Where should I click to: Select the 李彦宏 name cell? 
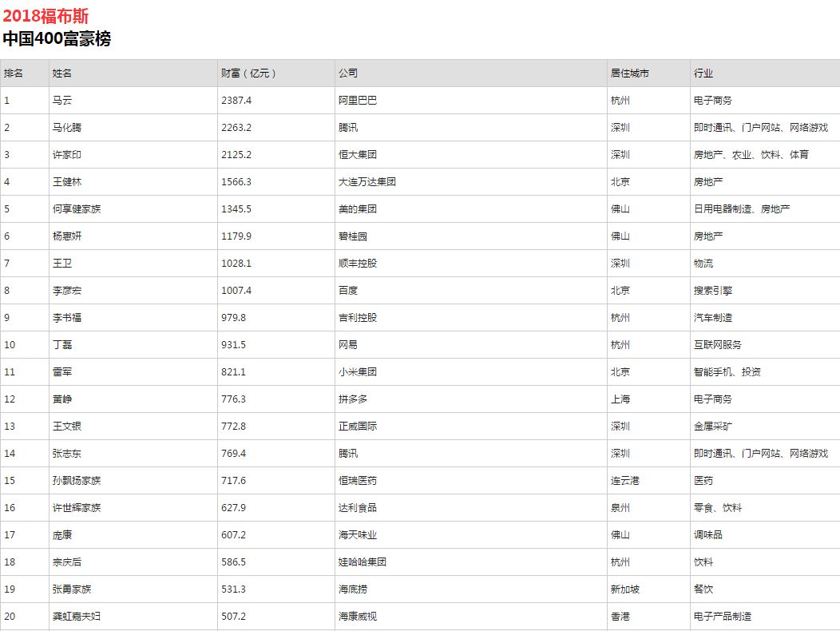pyautogui.click(x=67, y=291)
